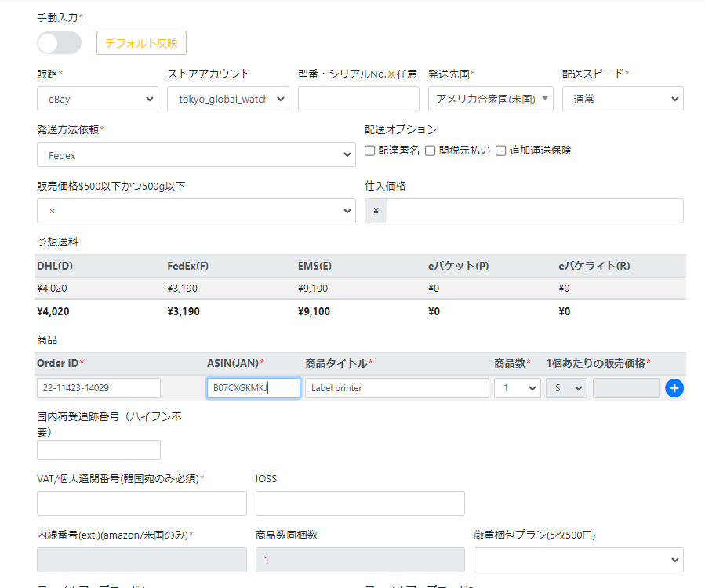The image size is (705, 588).
Task: Click the VAT/個人通関番号 input field
Action: 142,503
